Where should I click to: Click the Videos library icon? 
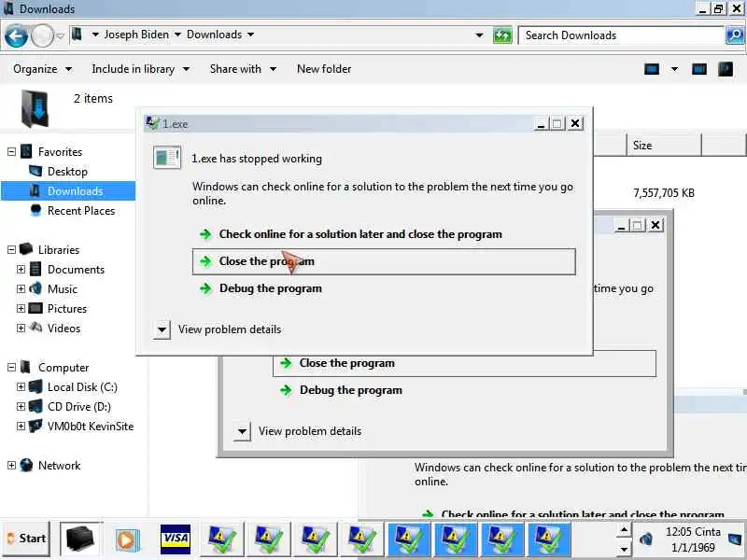tap(35, 328)
